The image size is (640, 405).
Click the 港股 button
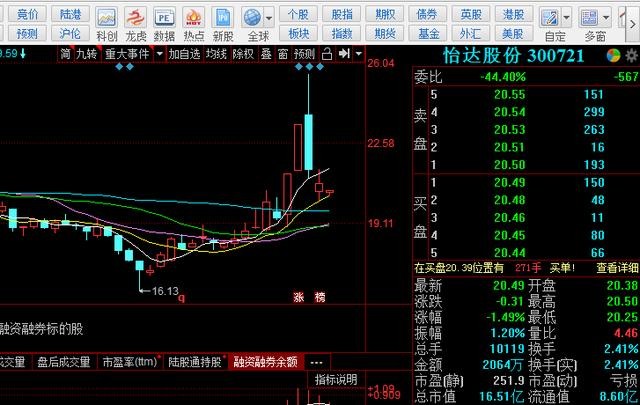coord(513,14)
